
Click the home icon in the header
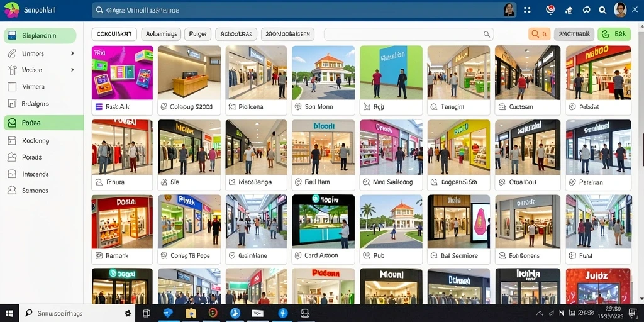[569, 10]
